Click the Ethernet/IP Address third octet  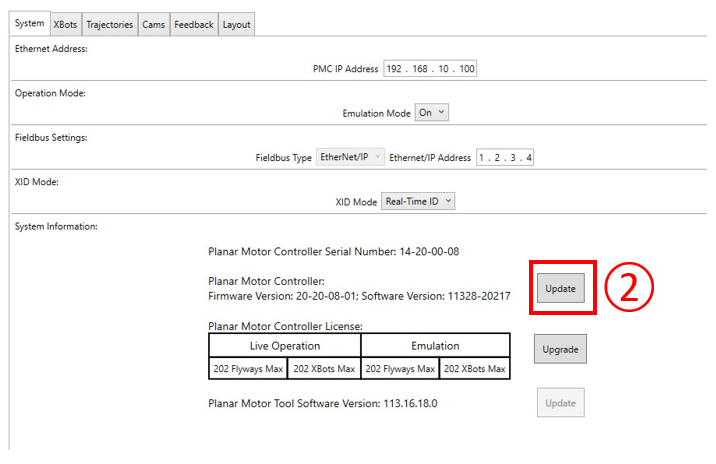click(x=513, y=157)
